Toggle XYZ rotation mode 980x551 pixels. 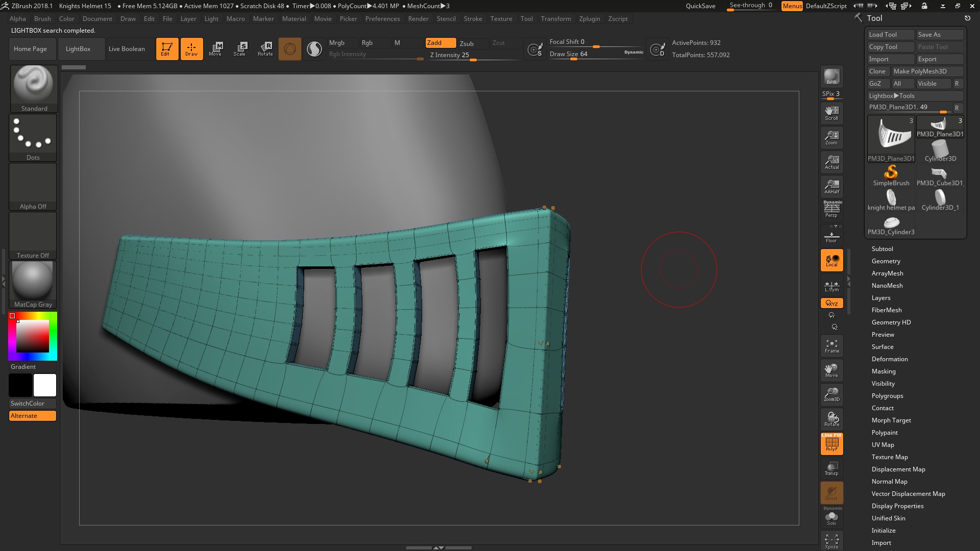point(831,303)
